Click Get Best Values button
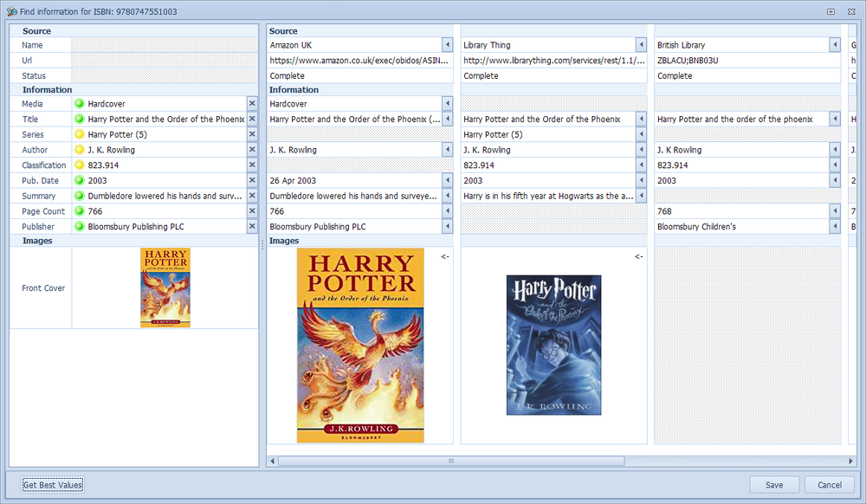866x504 pixels. click(53, 485)
